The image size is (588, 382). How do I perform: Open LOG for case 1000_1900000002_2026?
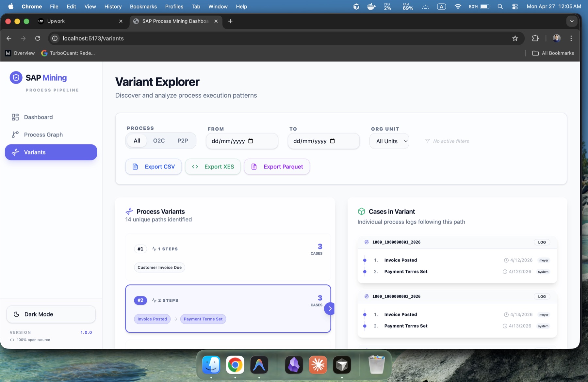pos(542,296)
